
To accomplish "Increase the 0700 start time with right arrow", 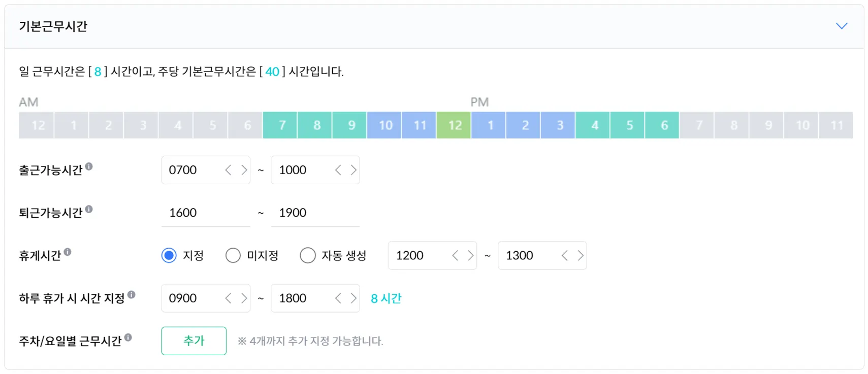I will pyautogui.click(x=244, y=170).
